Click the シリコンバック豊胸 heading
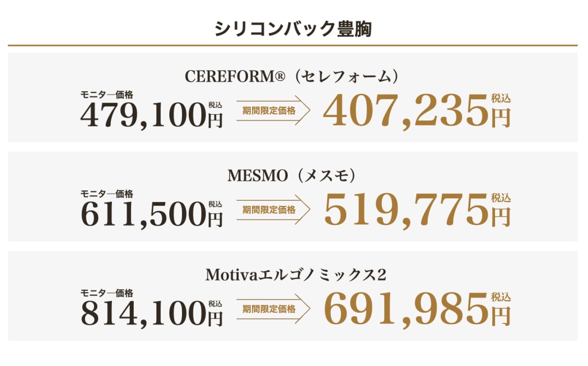588x366 pixels. click(x=293, y=29)
